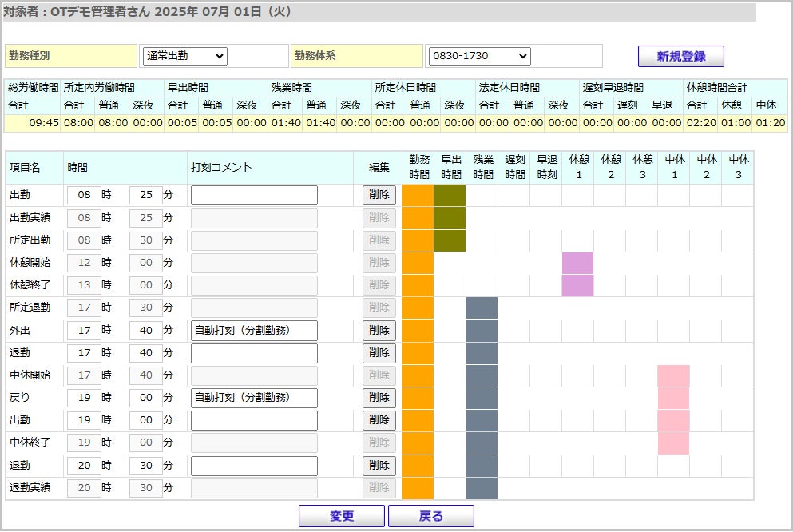Click the hour field of 戻り row
Viewport: 793px width, 532px height.
pyautogui.click(x=84, y=398)
